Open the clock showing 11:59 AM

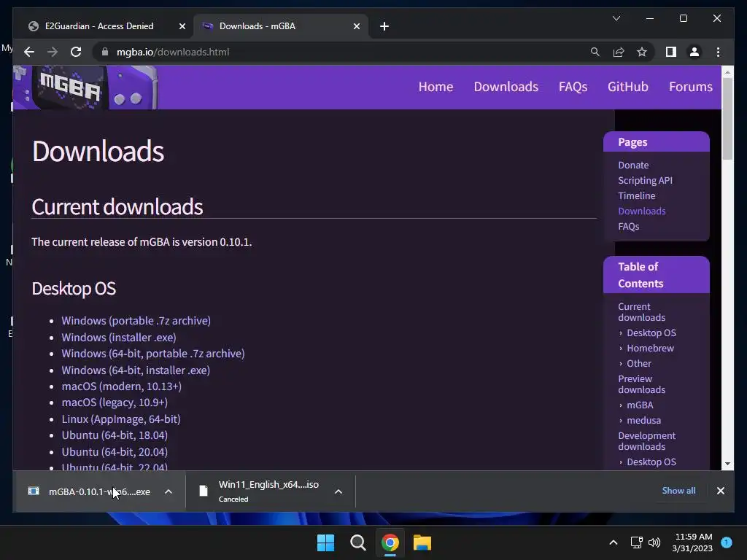tap(692, 542)
